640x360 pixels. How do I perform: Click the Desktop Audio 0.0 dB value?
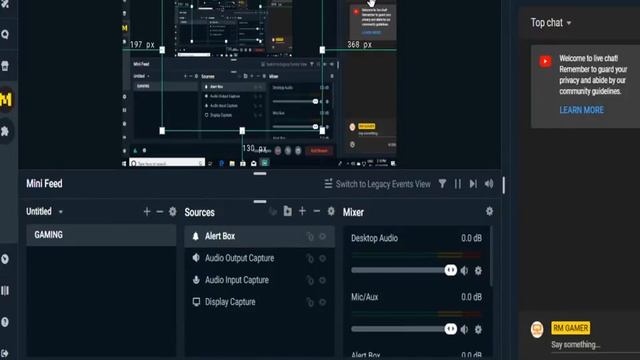point(471,238)
